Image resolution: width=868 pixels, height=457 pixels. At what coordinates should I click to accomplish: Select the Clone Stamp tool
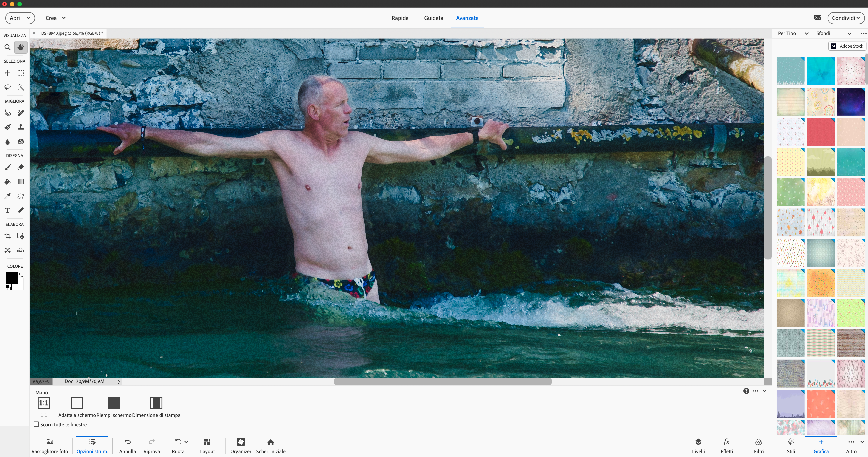(21, 127)
